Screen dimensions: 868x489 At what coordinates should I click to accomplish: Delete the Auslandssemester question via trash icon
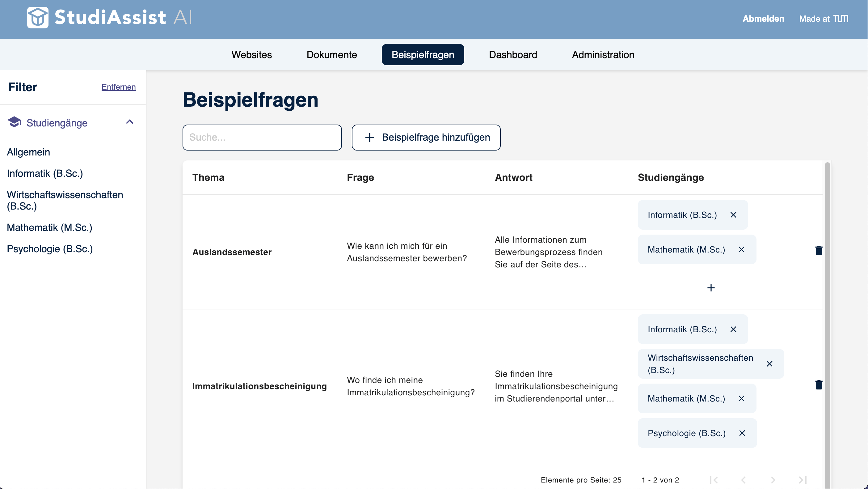pyautogui.click(x=819, y=251)
